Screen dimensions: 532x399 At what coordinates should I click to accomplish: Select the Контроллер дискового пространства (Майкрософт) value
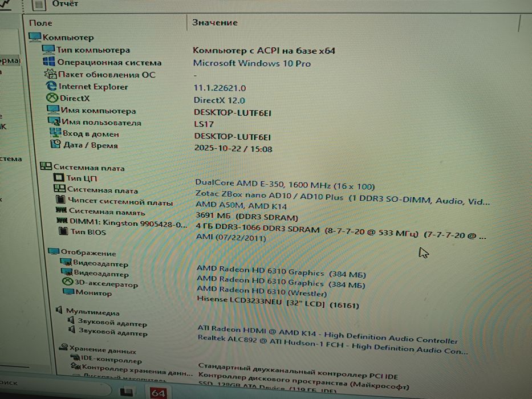[304, 380]
